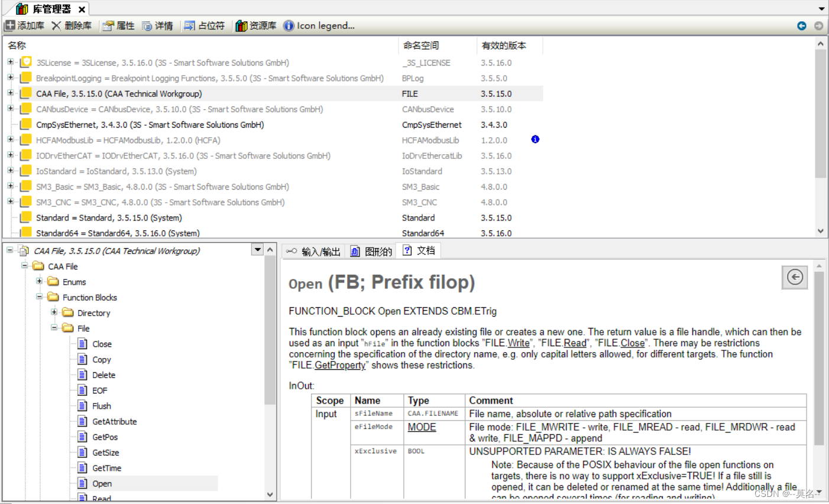This screenshot has width=829, height=504.
Task: Click the 3SLicense library icon
Action: point(26,62)
